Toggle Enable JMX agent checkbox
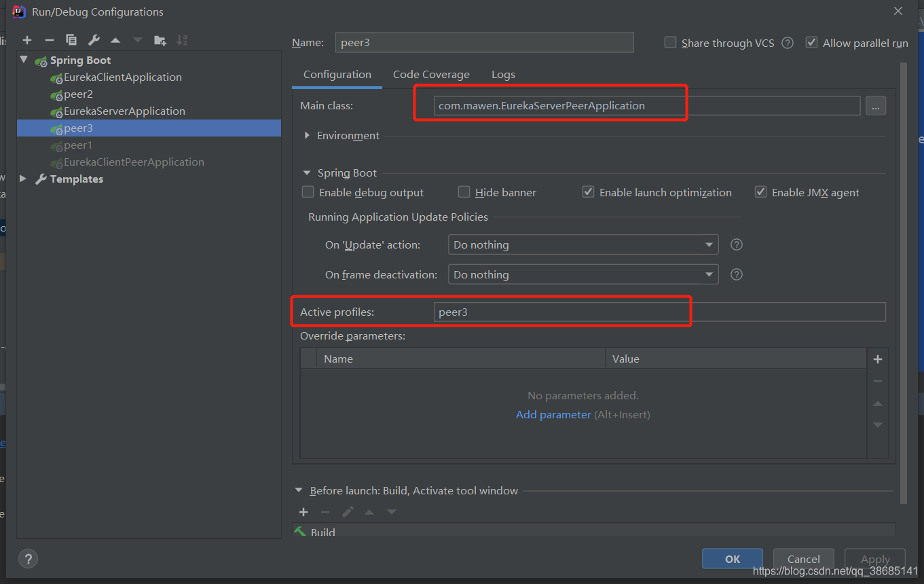This screenshot has height=584, width=924. (761, 192)
